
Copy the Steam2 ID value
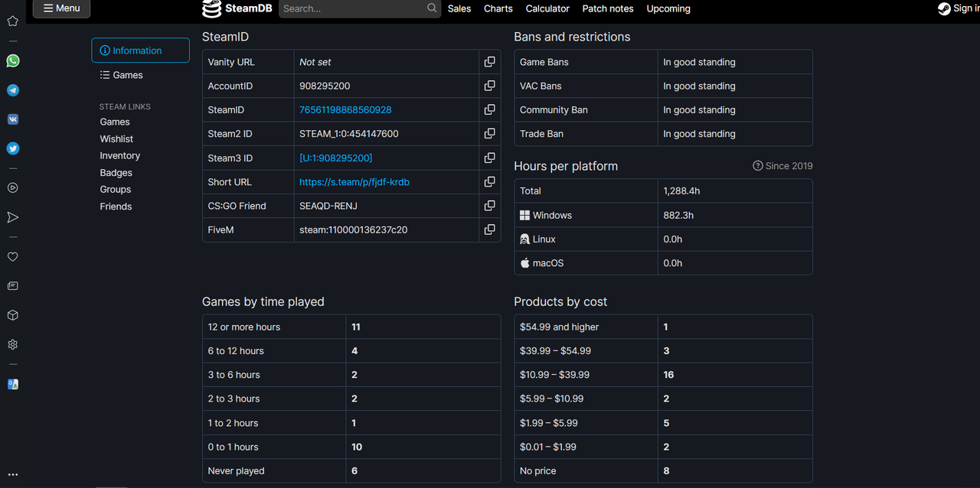click(489, 133)
